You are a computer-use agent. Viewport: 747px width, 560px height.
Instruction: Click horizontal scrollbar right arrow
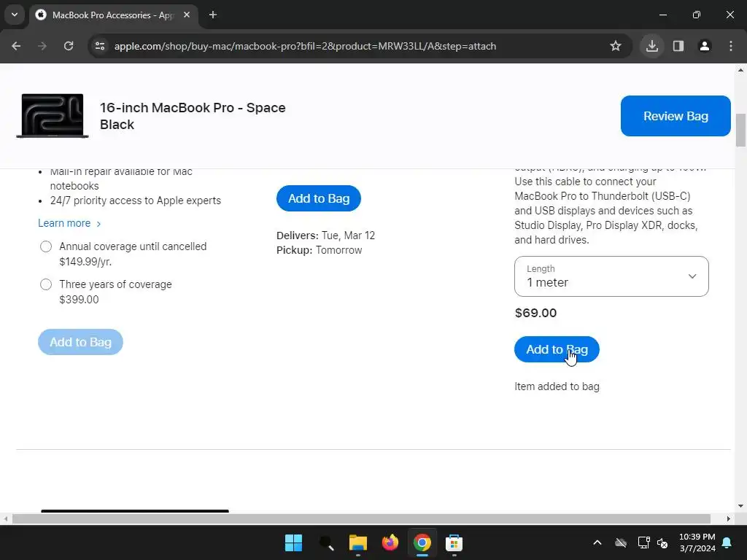click(x=729, y=518)
